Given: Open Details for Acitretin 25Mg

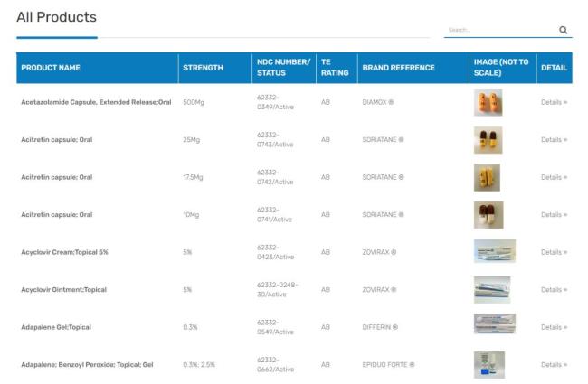Looking at the screenshot, I should pos(554,140).
